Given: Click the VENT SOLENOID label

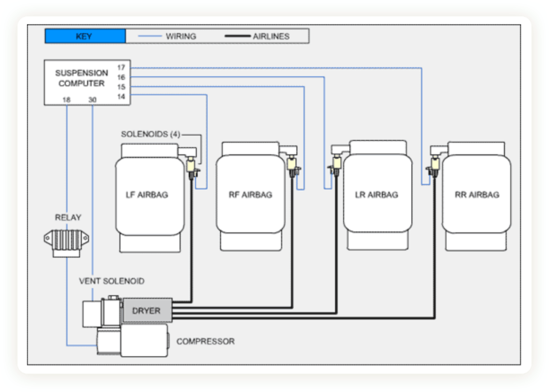Looking at the screenshot, I should [112, 281].
